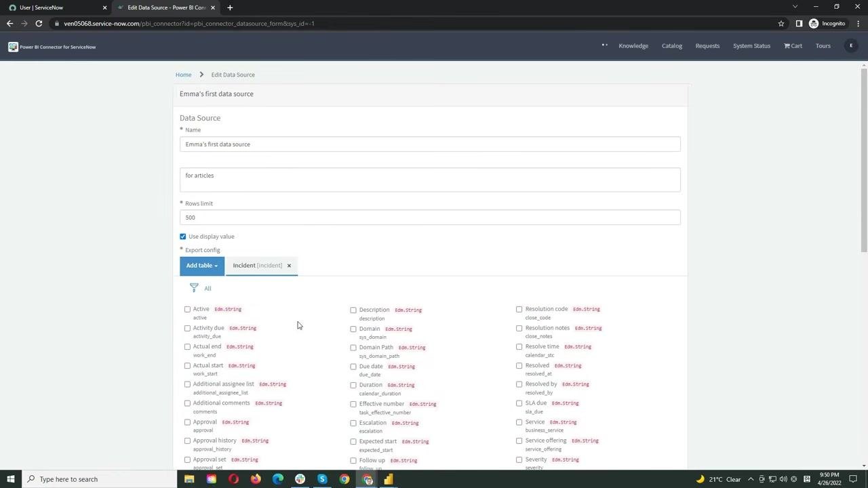Open File Explorer from the taskbar
The height and width of the screenshot is (488, 868).
pos(189,479)
